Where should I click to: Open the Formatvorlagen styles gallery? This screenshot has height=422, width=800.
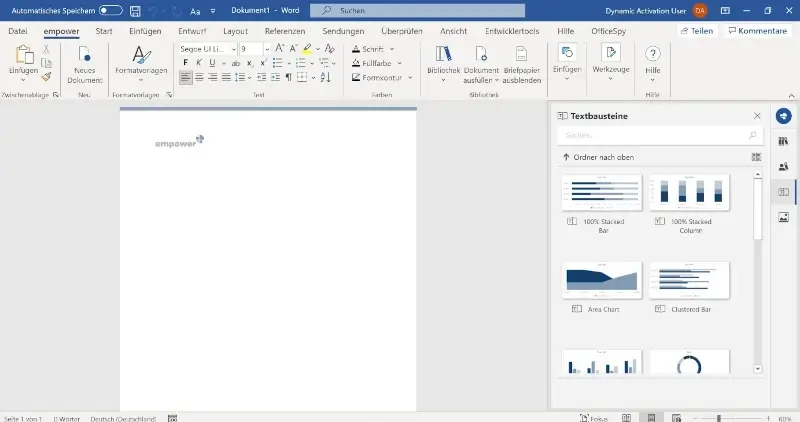tap(141, 62)
